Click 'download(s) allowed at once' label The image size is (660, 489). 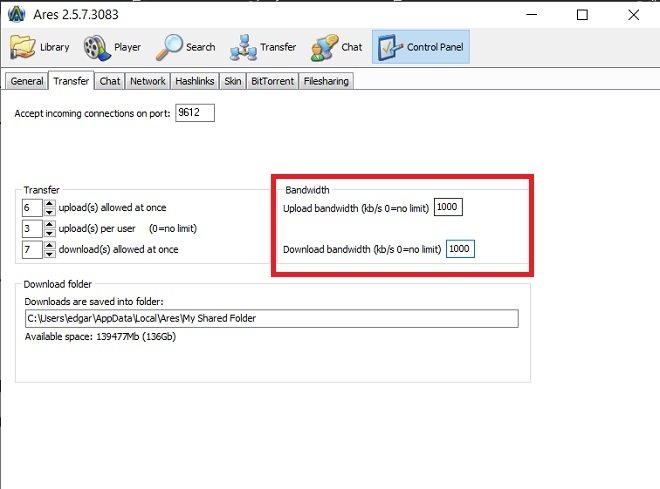pyautogui.click(x=118, y=250)
